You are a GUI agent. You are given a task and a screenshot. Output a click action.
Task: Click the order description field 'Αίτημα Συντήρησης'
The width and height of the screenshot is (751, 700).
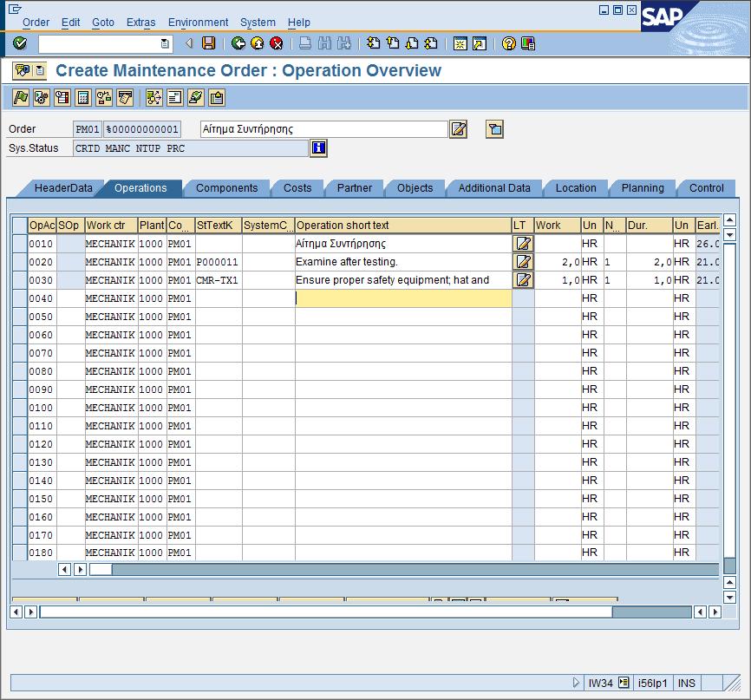coord(323,129)
